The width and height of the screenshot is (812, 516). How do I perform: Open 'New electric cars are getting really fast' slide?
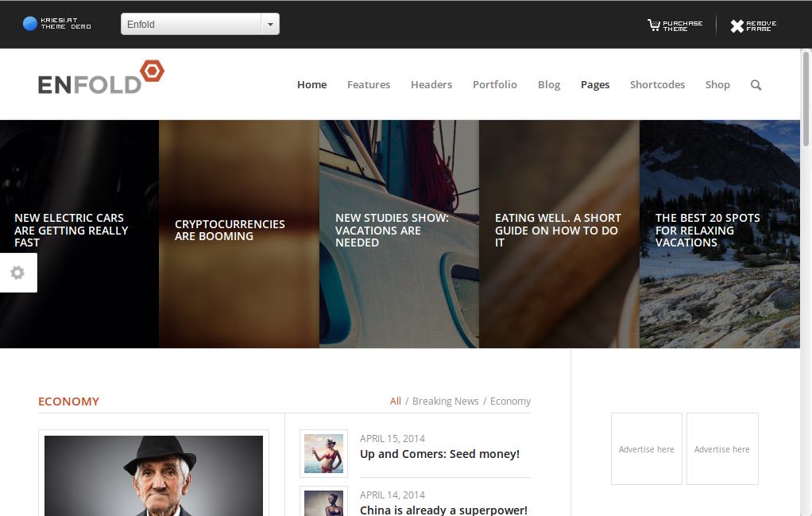(x=79, y=235)
